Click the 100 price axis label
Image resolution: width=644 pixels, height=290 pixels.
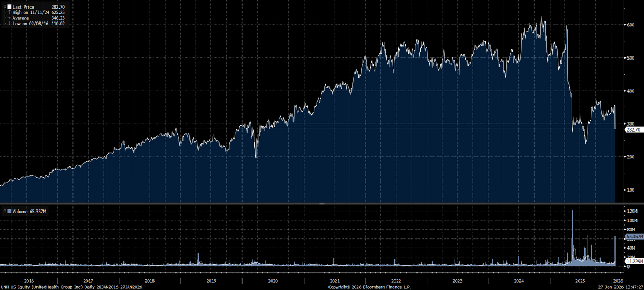pyautogui.click(x=630, y=190)
